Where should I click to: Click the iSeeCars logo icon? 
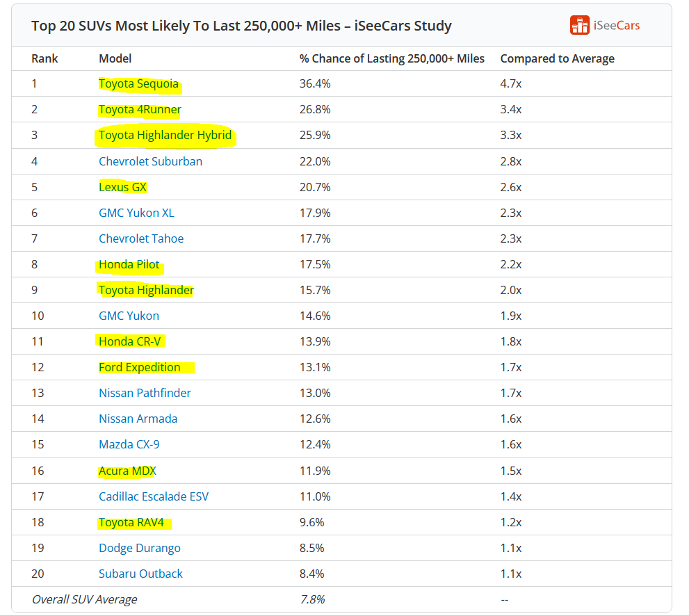click(x=580, y=25)
